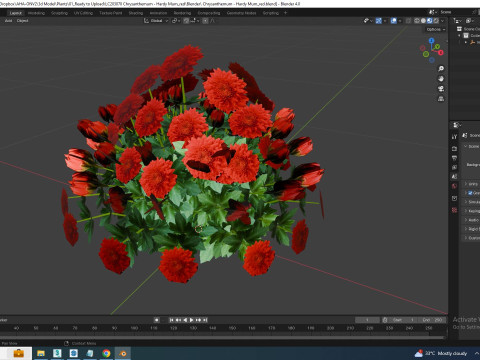Toggle proportional editing in the header
The height and width of the screenshot is (360, 480).
(x=205, y=21)
